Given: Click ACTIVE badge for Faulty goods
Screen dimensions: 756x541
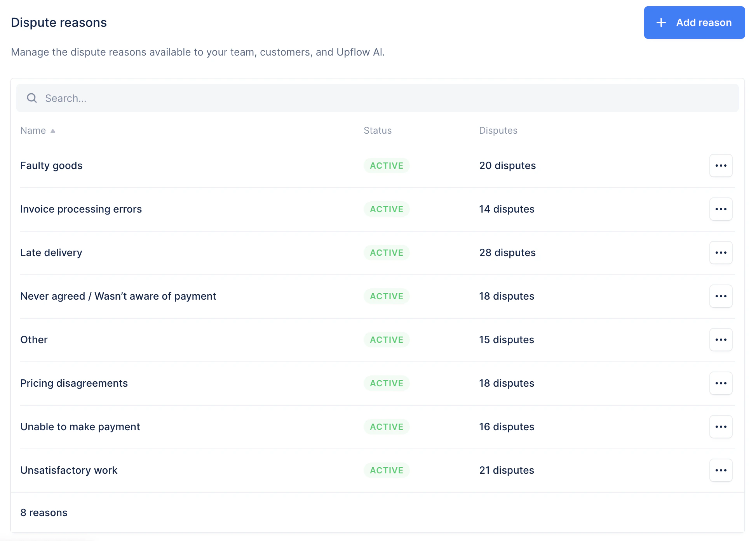Looking at the screenshot, I should click(387, 166).
